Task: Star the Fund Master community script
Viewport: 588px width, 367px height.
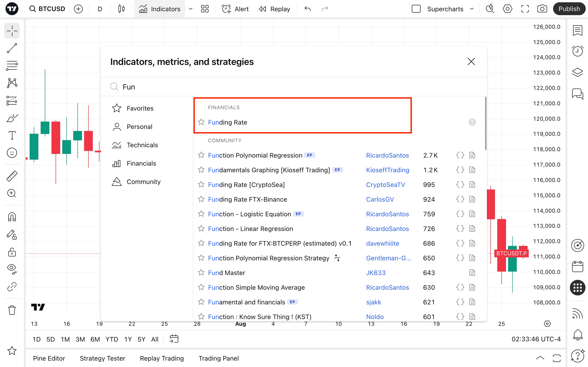Action: click(x=201, y=272)
